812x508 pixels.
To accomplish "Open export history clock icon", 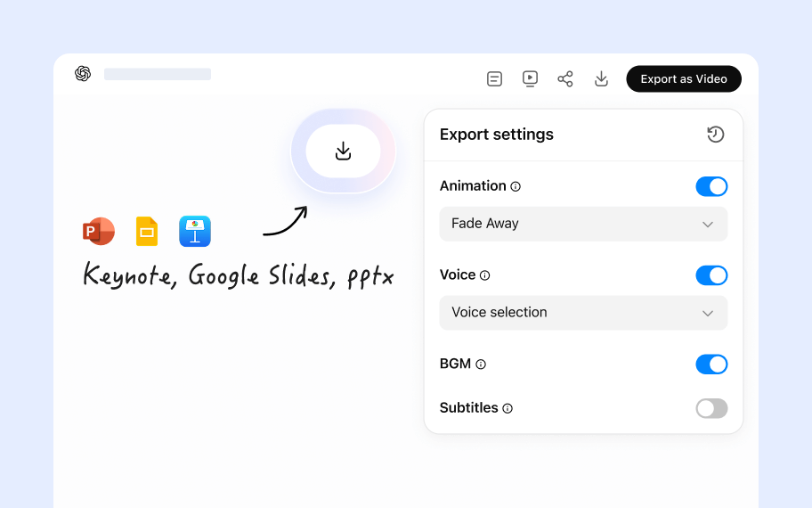I will (715, 135).
